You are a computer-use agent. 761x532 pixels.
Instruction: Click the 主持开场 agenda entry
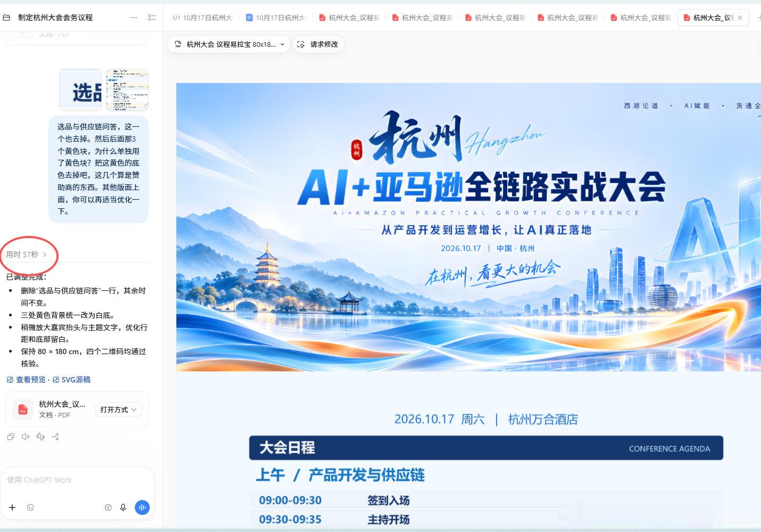pos(388,520)
